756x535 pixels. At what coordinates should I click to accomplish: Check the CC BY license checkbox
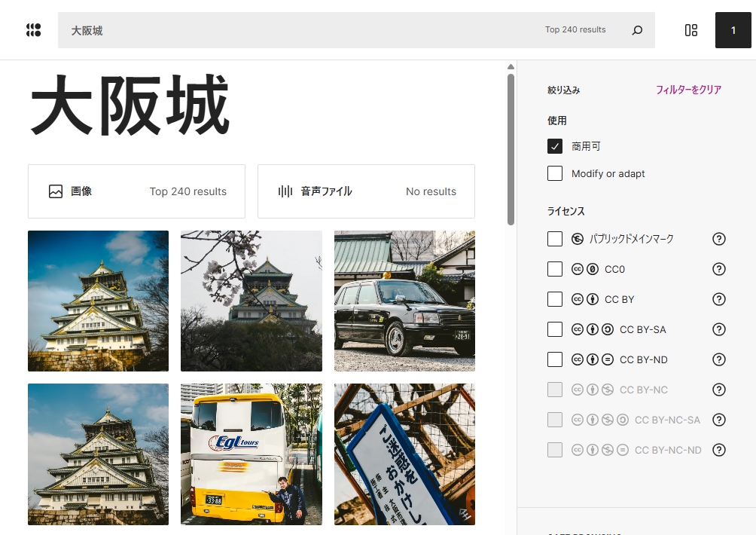click(x=555, y=299)
